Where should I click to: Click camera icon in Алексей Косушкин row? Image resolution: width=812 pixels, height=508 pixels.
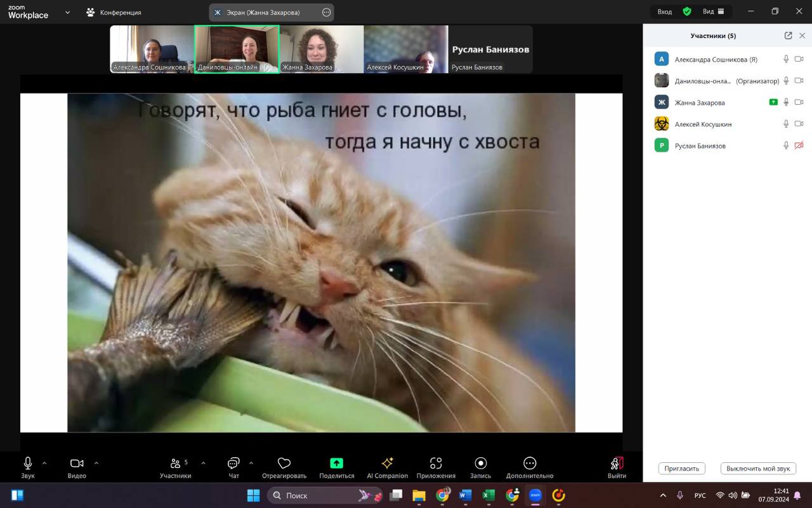click(799, 124)
